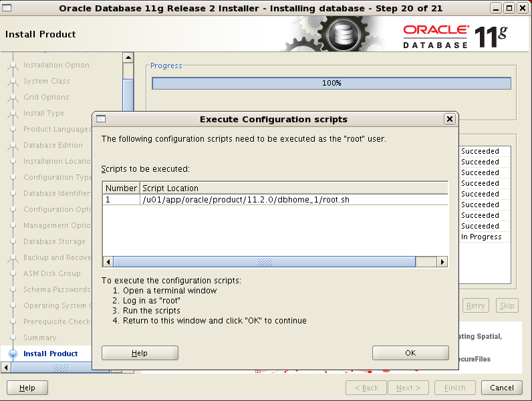Click the Number column header
The width and height of the screenshot is (532, 401).
pos(121,188)
